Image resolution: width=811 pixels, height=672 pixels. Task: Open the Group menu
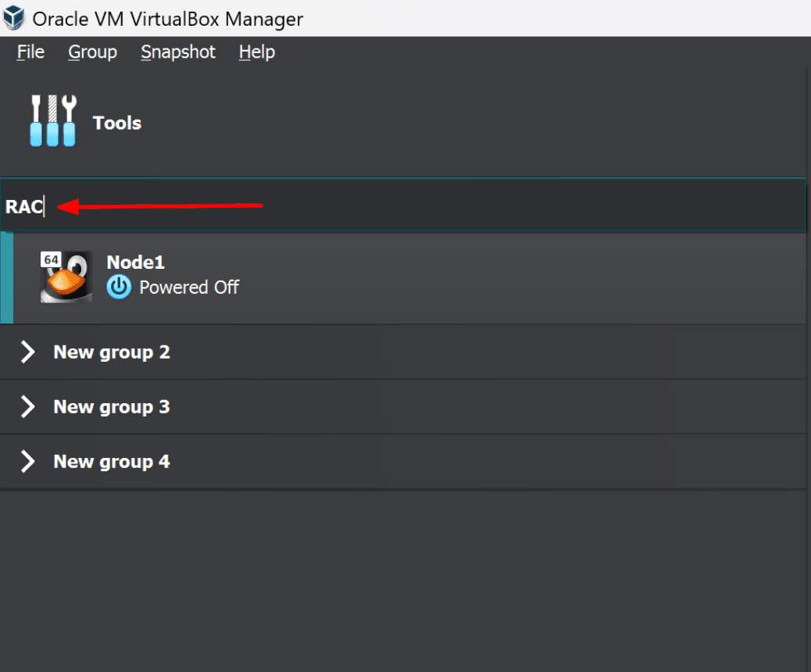[91, 52]
